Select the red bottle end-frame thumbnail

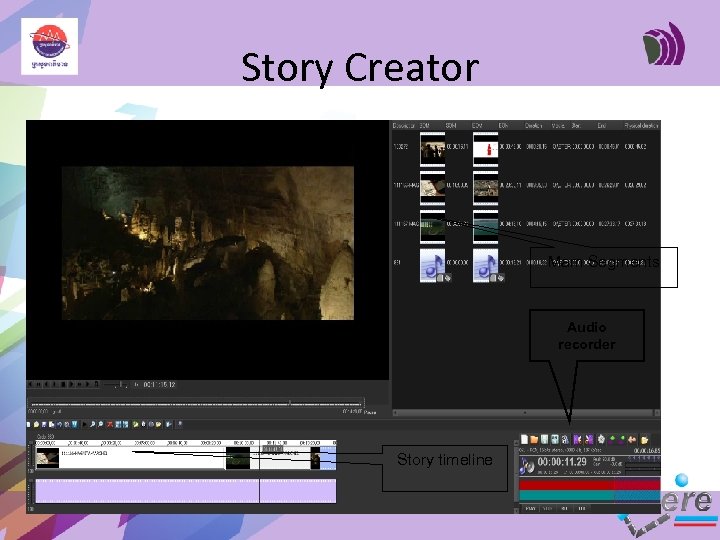click(x=485, y=149)
